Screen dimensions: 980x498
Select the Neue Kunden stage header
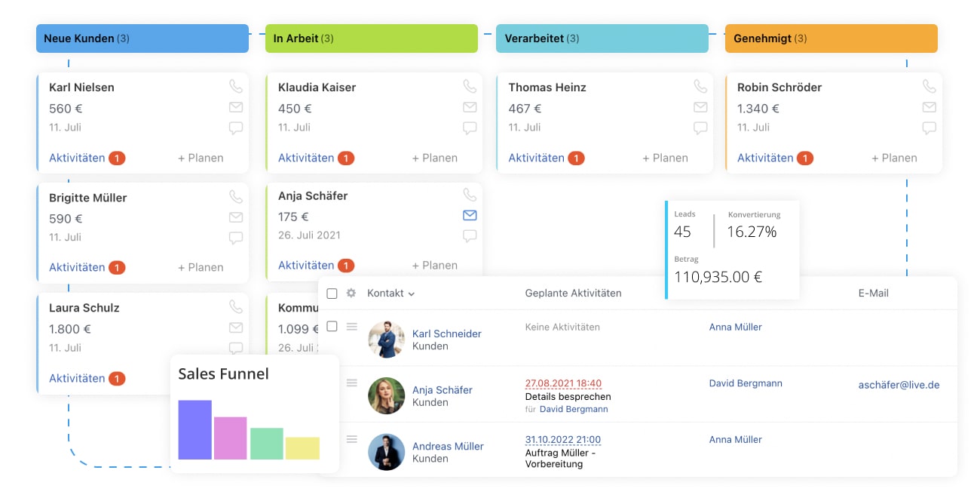142,38
